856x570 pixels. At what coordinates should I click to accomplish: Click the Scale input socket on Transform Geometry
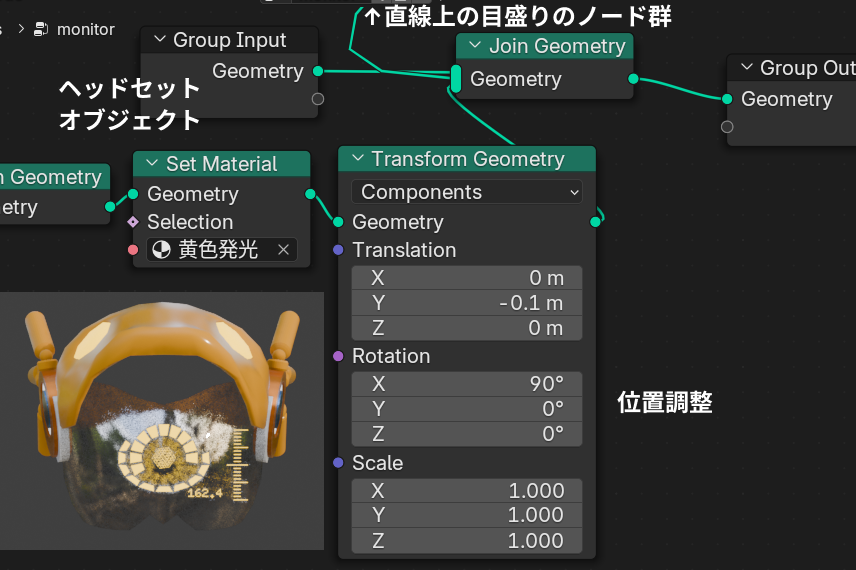338,463
